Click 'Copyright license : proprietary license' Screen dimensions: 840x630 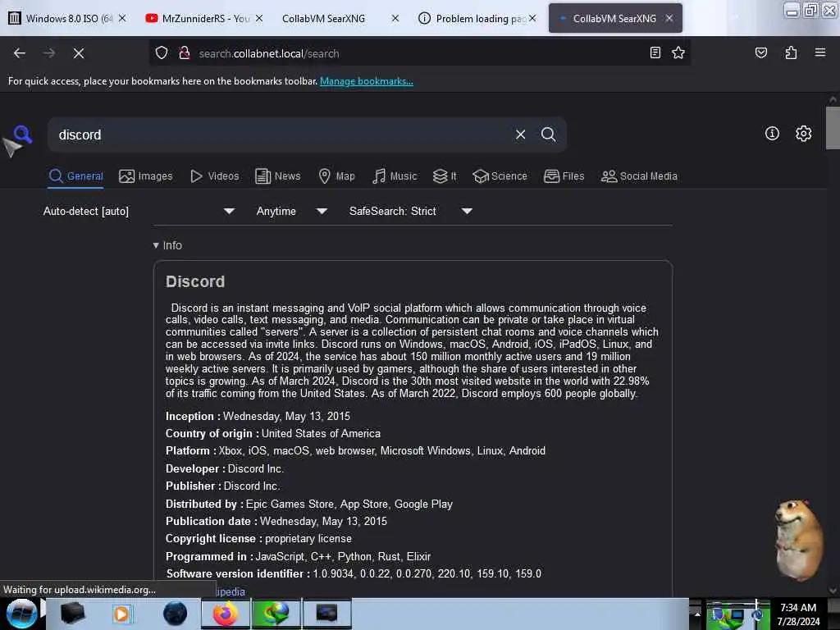[x=258, y=538]
